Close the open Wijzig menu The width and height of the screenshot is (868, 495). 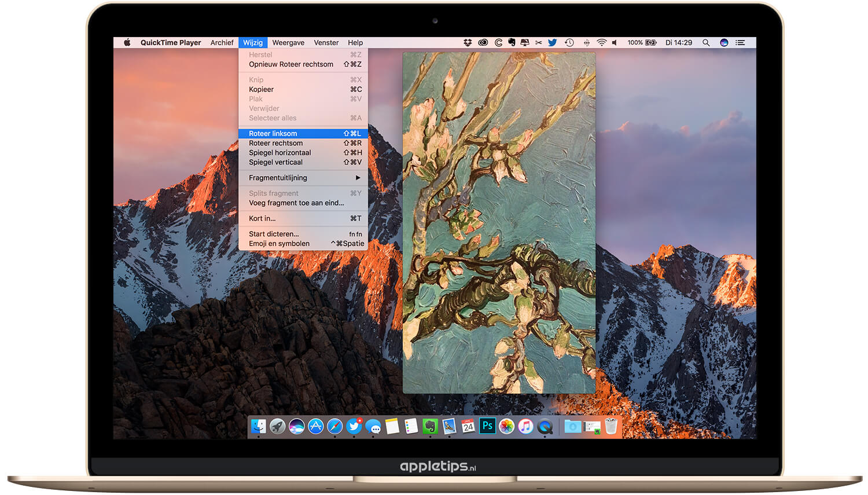click(253, 42)
